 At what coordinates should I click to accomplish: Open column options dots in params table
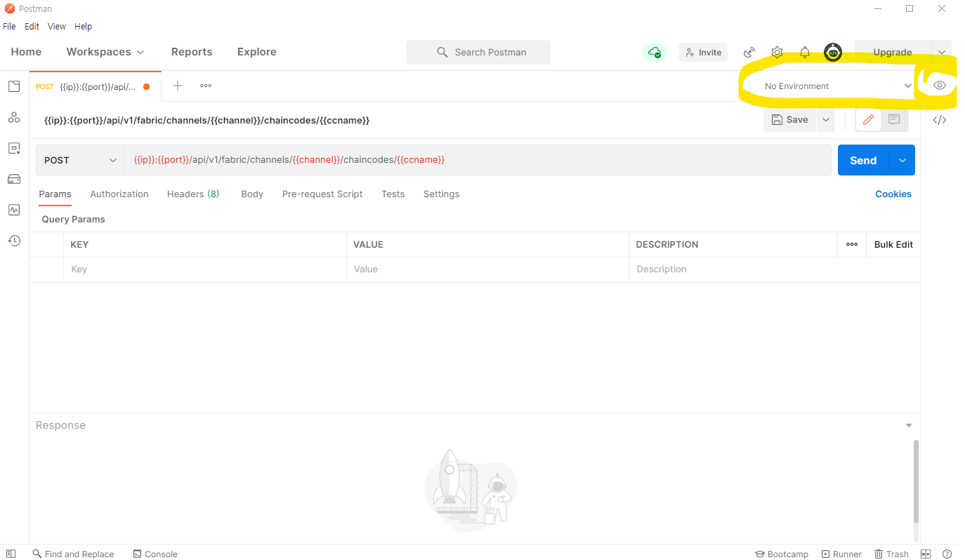852,244
